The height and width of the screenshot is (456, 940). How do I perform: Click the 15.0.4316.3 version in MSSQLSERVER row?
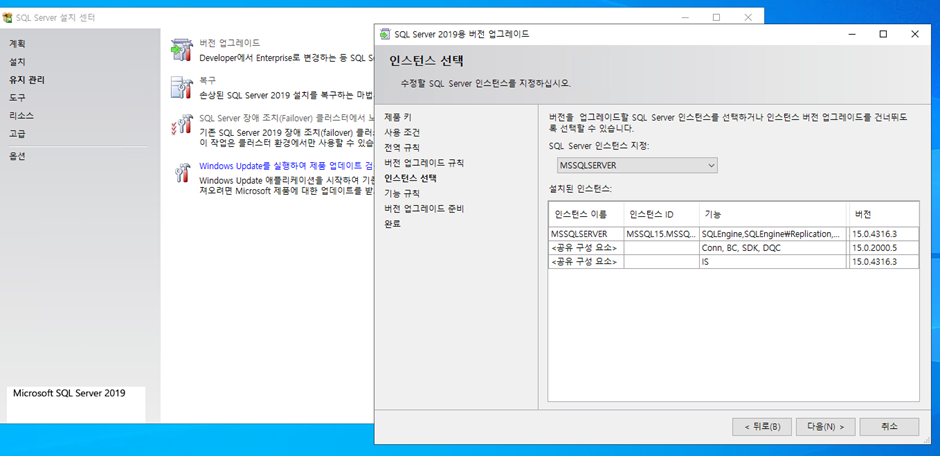(884, 234)
